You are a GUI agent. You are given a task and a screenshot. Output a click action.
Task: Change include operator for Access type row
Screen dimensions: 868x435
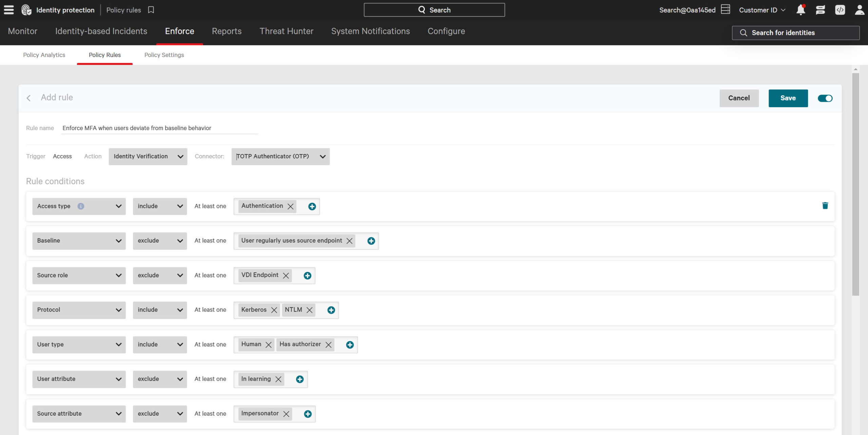pyautogui.click(x=160, y=206)
